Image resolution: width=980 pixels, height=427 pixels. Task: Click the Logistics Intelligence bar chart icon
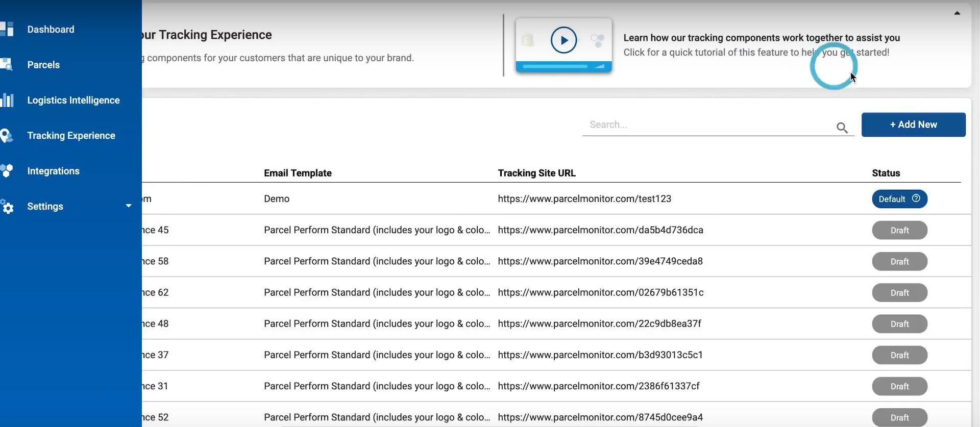(7, 100)
